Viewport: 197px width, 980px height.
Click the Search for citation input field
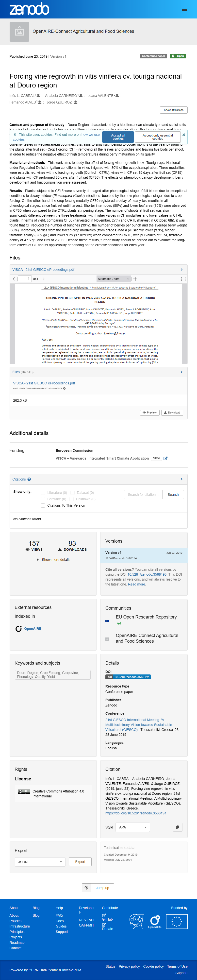pyautogui.click(x=143, y=495)
